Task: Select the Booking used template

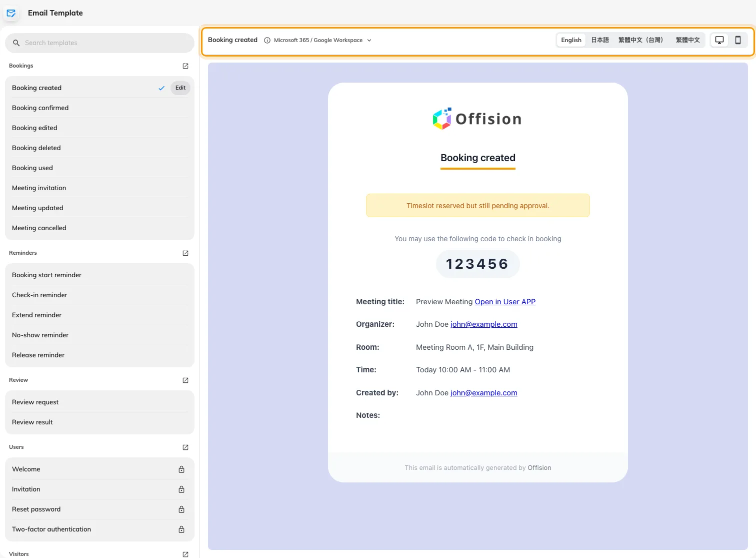Action: click(99, 168)
